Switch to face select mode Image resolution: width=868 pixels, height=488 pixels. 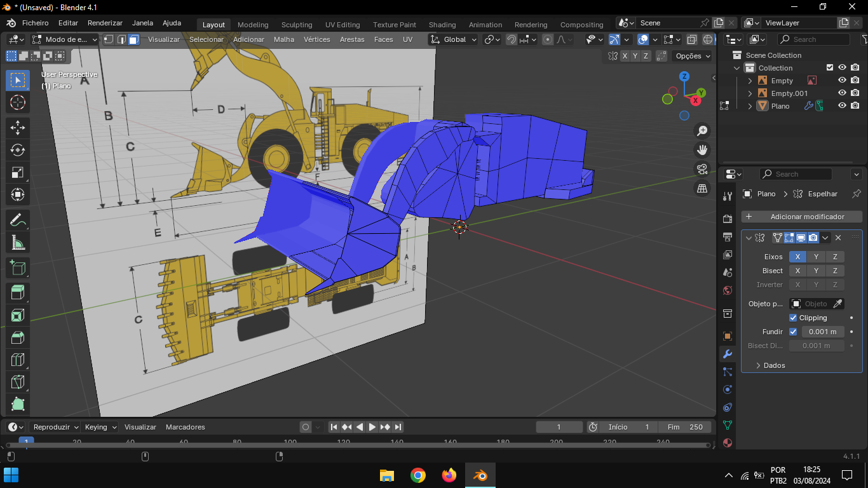click(x=133, y=39)
